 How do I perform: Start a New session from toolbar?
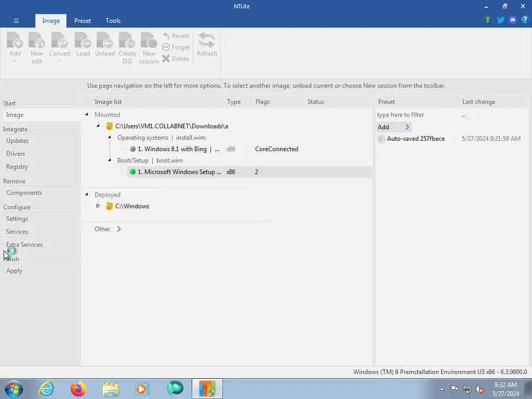(149, 48)
